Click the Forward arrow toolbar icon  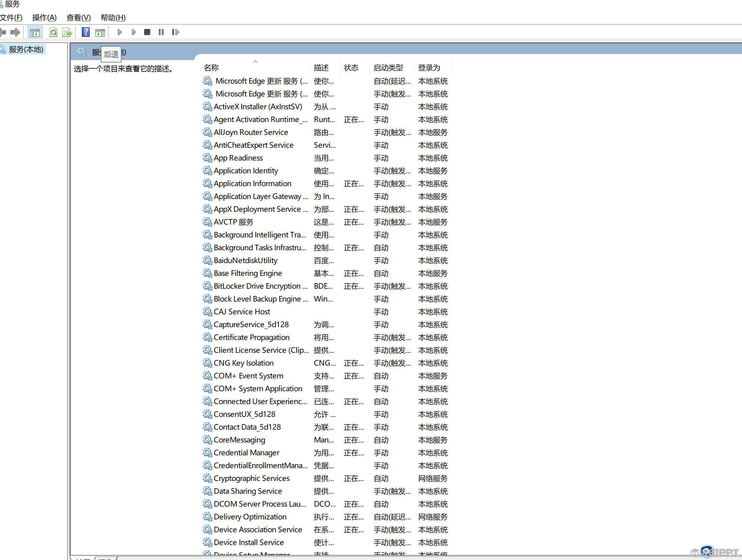tap(16, 32)
